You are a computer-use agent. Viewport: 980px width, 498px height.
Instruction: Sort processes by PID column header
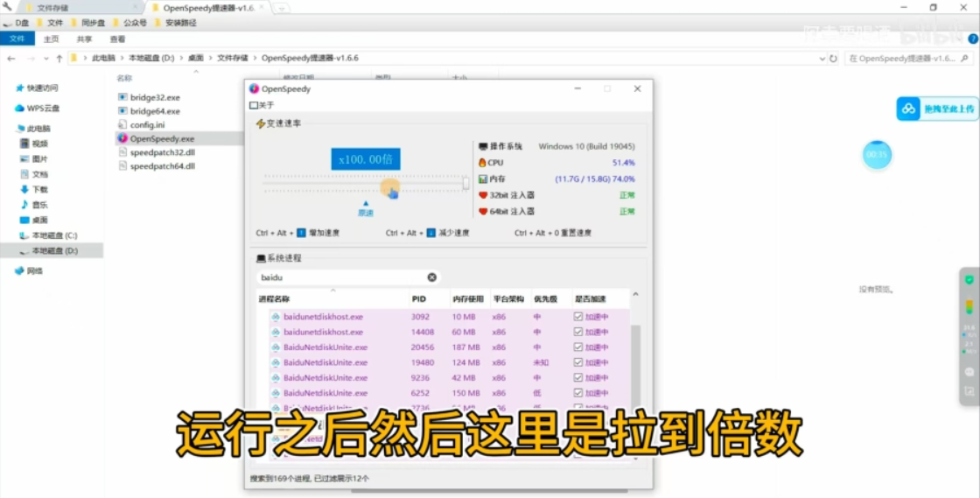(419, 299)
